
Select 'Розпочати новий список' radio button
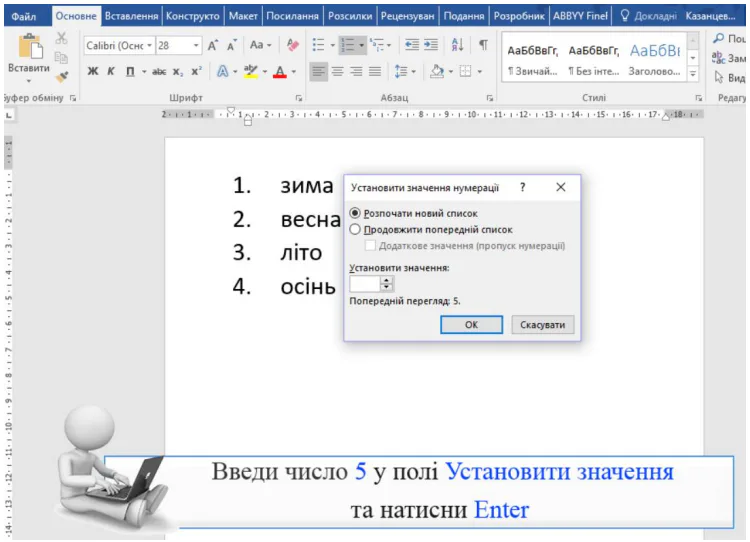pyautogui.click(x=355, y=213)
